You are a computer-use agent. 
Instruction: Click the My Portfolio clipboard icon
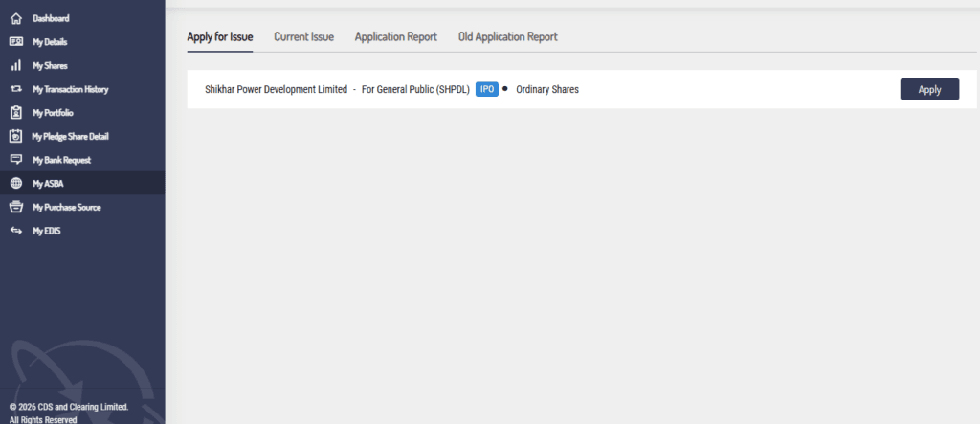click(16, 113)
